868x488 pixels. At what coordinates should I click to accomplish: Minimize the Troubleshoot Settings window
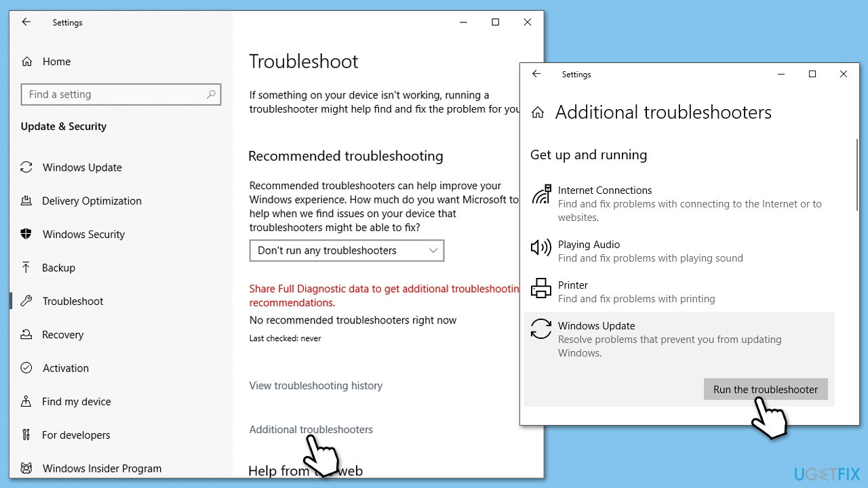coord(464,22)
